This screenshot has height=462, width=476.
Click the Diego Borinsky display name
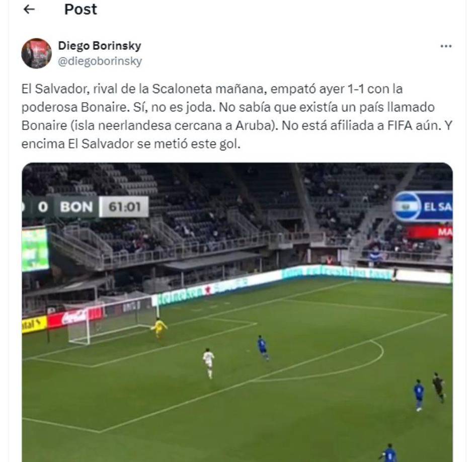click(100, 45)
